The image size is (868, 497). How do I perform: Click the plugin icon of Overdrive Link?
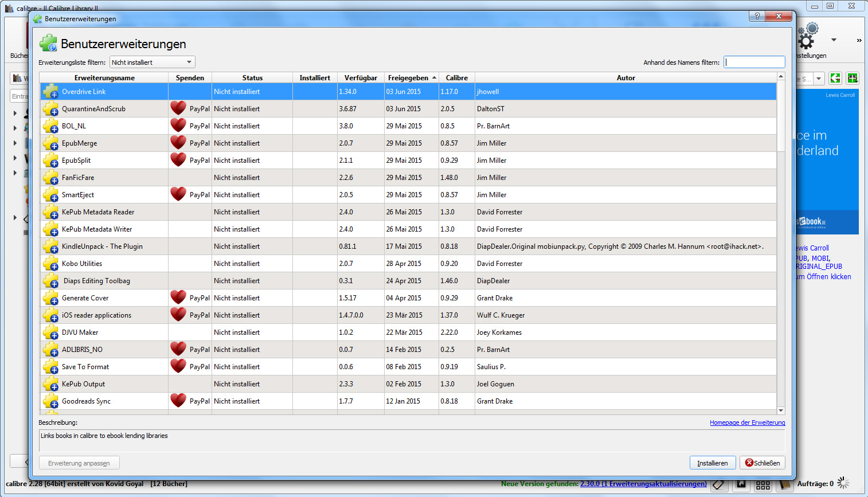[x=50, y=92]
